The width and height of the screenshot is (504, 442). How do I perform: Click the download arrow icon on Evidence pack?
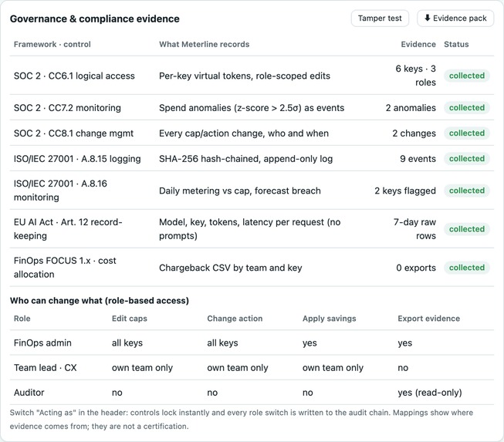[x=427, y=18]
